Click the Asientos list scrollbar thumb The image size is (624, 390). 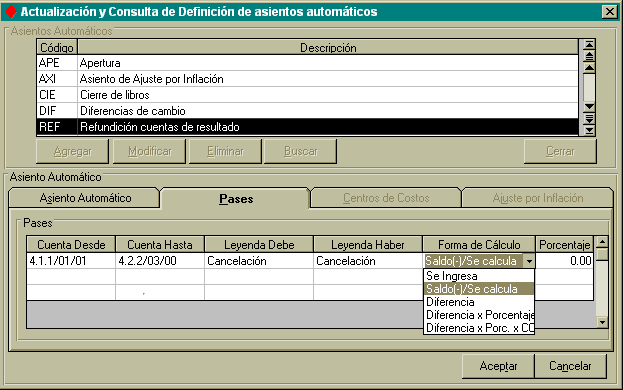(589, 87)
